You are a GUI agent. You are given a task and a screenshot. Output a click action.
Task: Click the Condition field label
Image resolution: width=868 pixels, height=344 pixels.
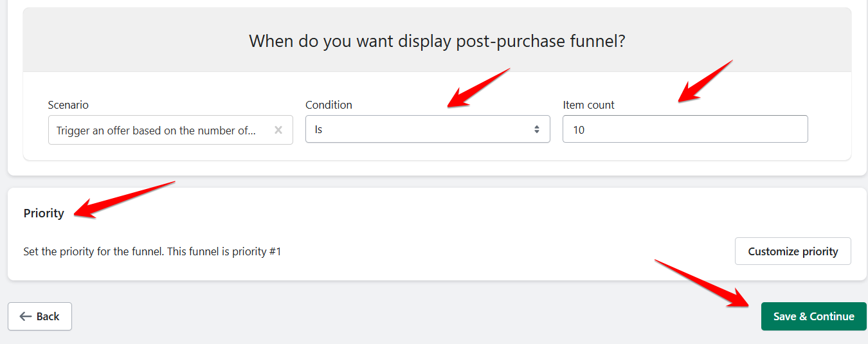[x=329, y=105]
